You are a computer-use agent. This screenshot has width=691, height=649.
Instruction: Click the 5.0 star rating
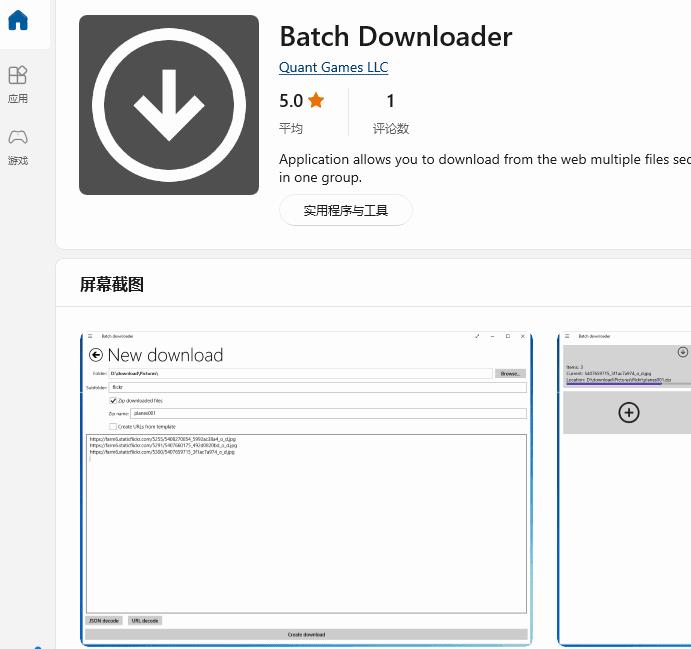[x=301, y=101]
